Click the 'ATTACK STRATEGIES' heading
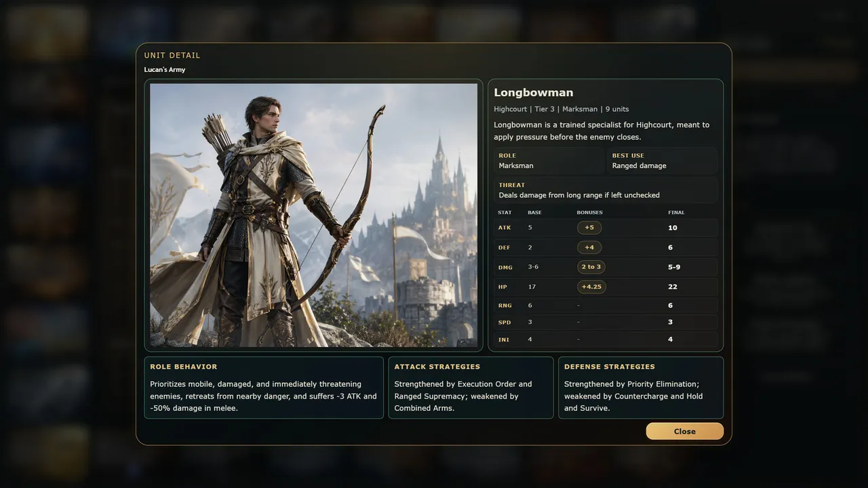Image resolution: width=868 pixels, height=488 pixels. [x=437, y=367]
